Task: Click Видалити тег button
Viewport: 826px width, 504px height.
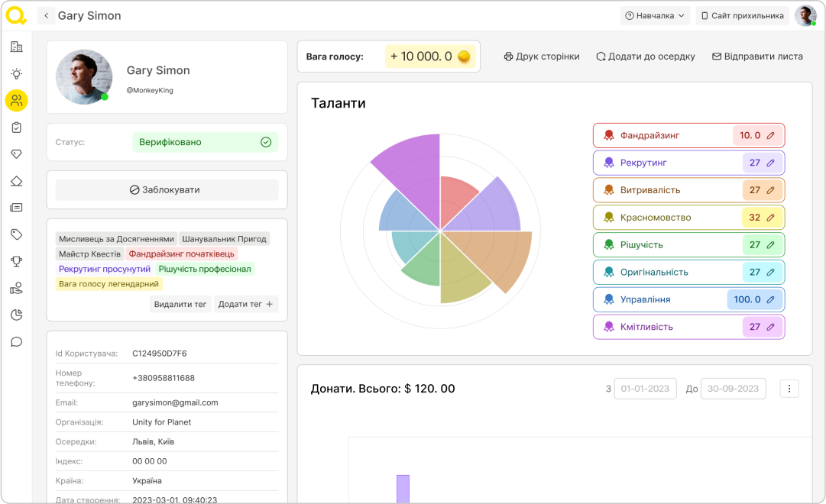Action: point(180,304)
